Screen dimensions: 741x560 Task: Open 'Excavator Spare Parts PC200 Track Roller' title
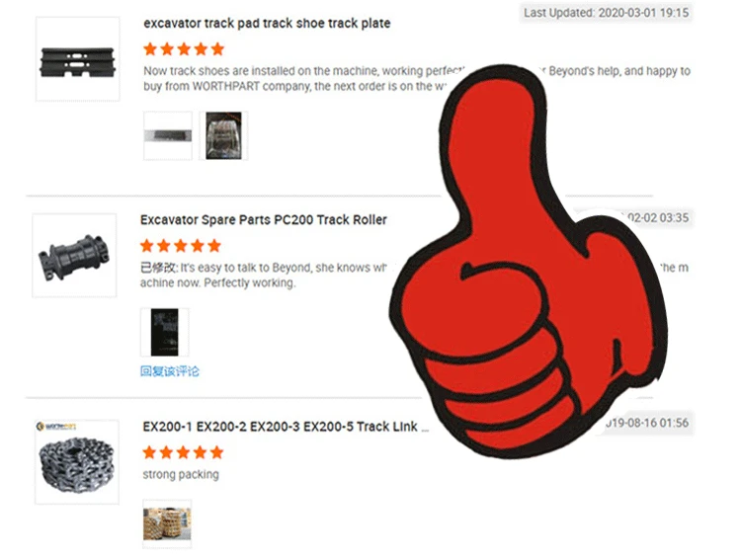(x=264, y=220)
